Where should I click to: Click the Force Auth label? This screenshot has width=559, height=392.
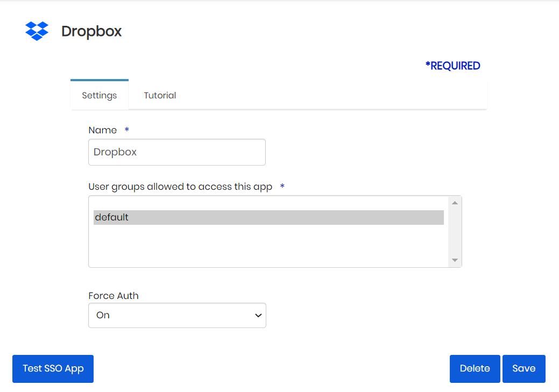pyautogui.click(x=114, y=296)
